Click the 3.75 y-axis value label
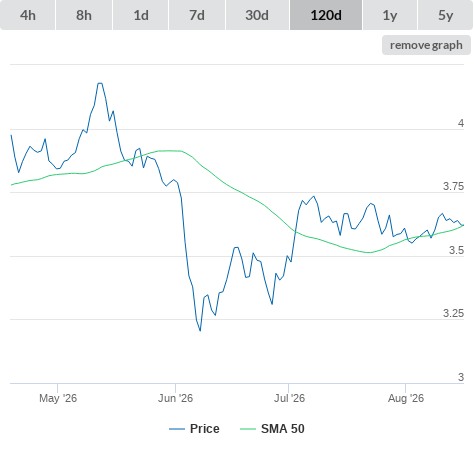This screenshot has height=455, width=474. [453, 186]
